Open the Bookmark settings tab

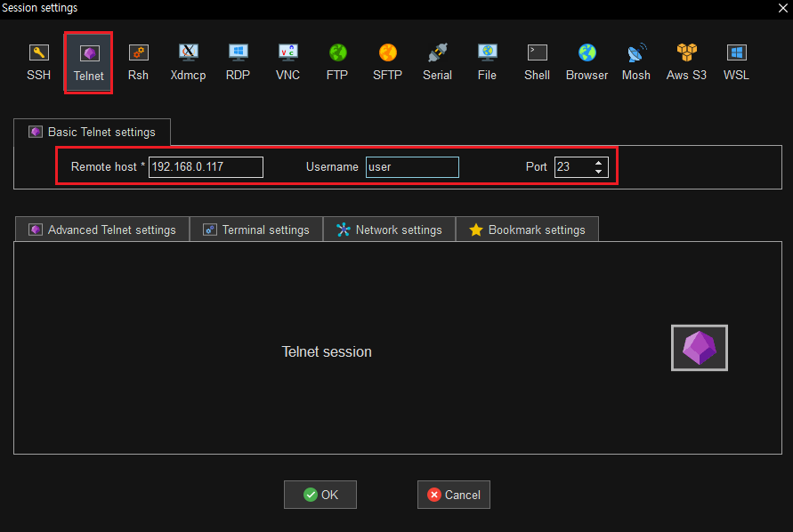pos(527,230)
